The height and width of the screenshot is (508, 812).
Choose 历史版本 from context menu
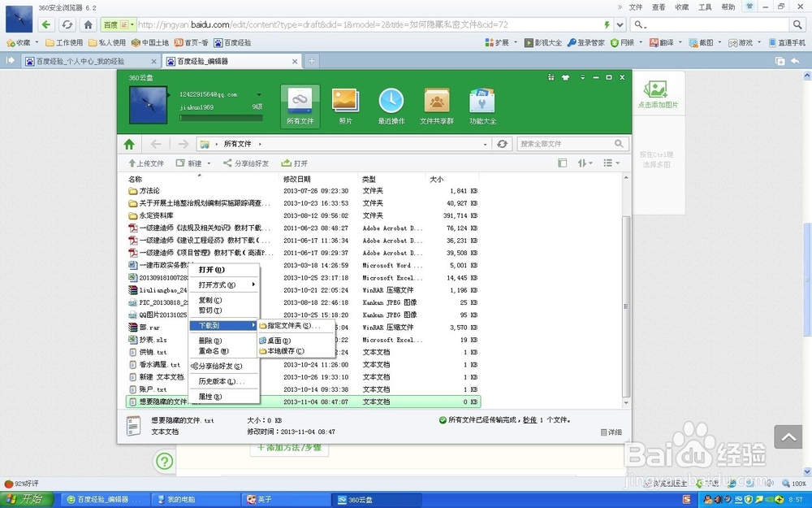[224, 381]
